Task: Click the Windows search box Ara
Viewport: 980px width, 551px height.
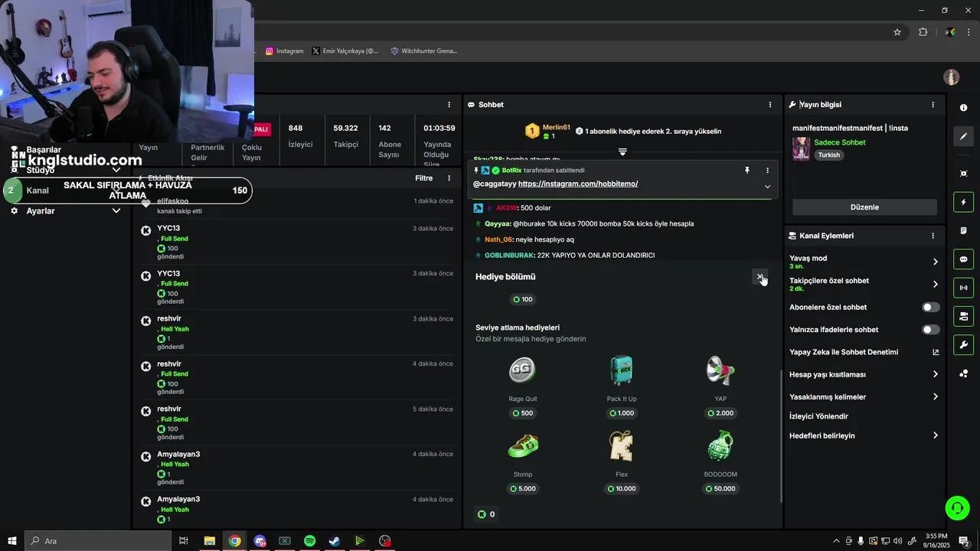Action: point(98,541)
